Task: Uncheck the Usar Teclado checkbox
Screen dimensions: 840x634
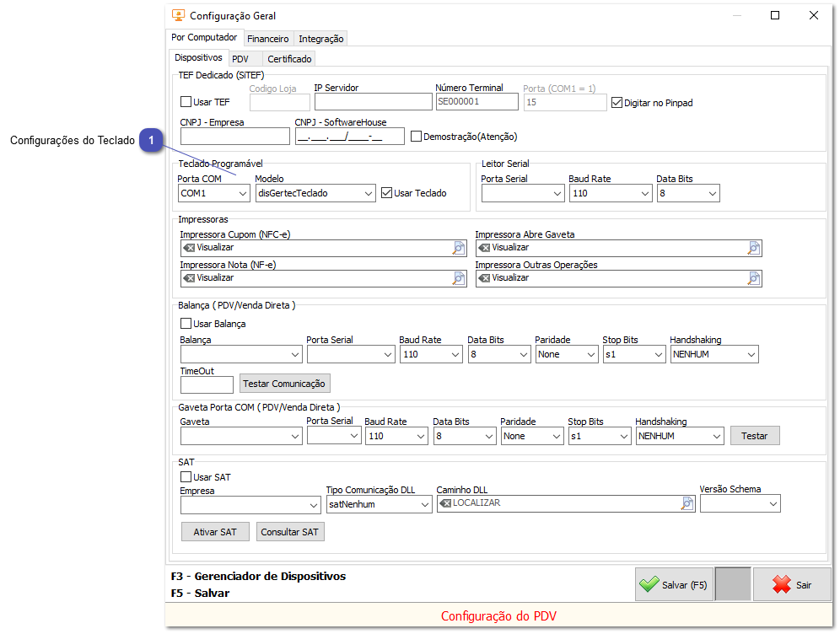Action: (x=387, y=193)
